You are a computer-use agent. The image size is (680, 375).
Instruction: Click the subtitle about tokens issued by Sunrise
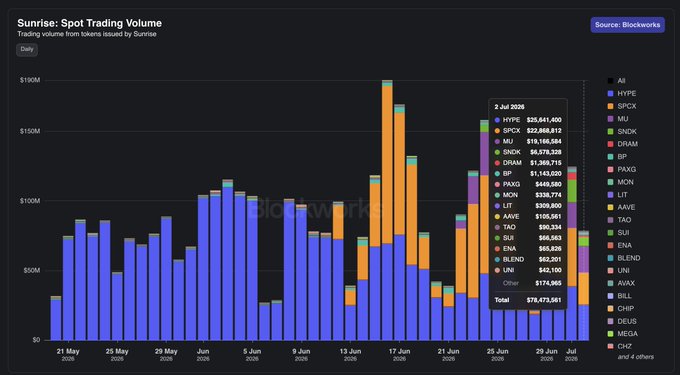[87, 34]
